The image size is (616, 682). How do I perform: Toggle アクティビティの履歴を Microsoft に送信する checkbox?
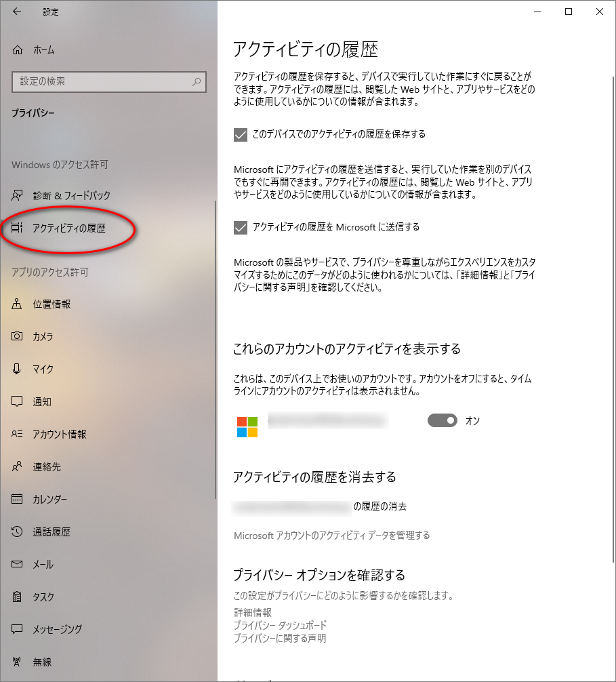[240, 228]
